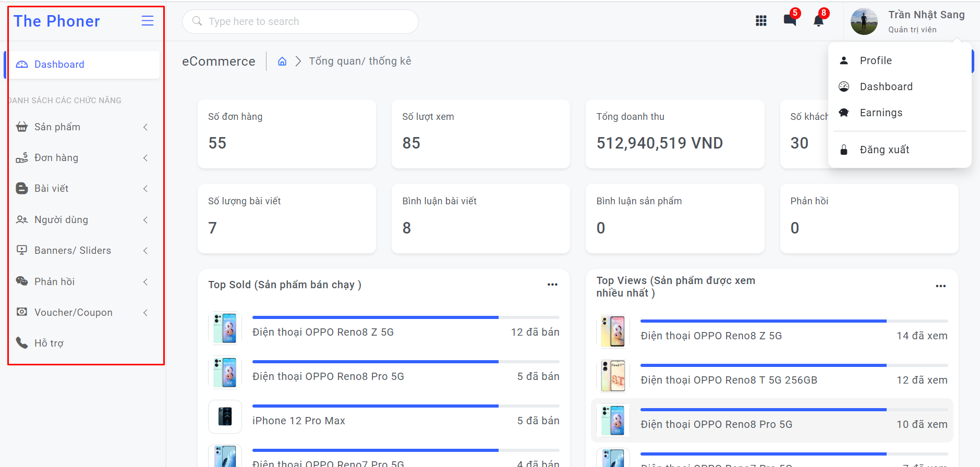Click Top Sold OPPO Reno8 Z 5G thumbnail
The width and height of the screenshot is (980, 467).
click(x=225, y=328)
